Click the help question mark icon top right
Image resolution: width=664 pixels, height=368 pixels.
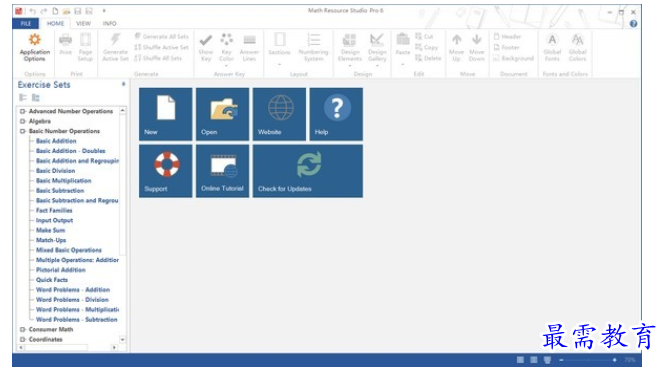(x=633, y=24)
